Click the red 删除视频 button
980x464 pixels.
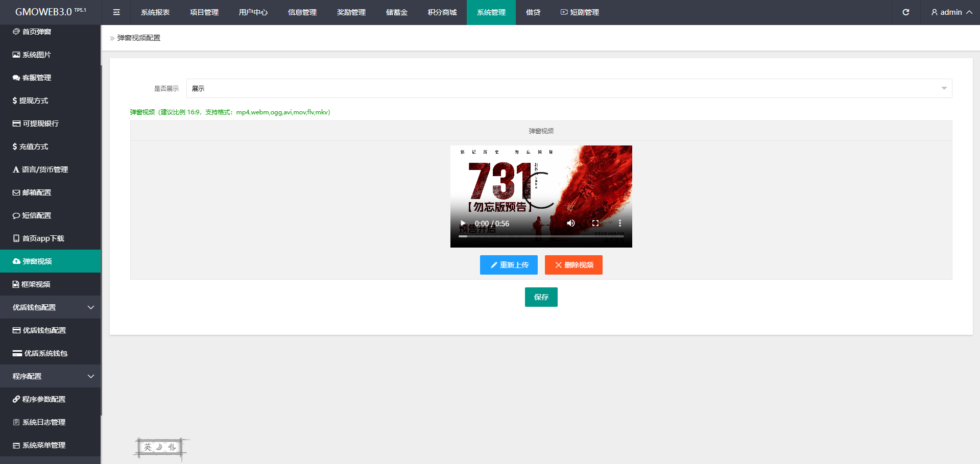573,265
